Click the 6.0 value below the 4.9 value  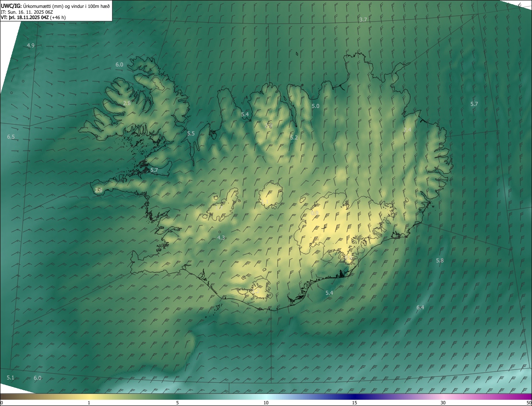[119, 65]
